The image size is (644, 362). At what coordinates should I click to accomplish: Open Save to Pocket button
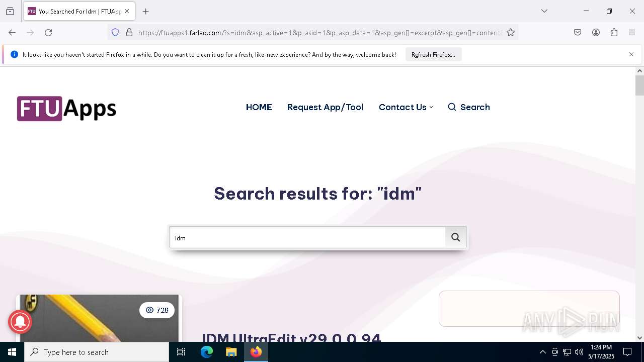point(578,33)
